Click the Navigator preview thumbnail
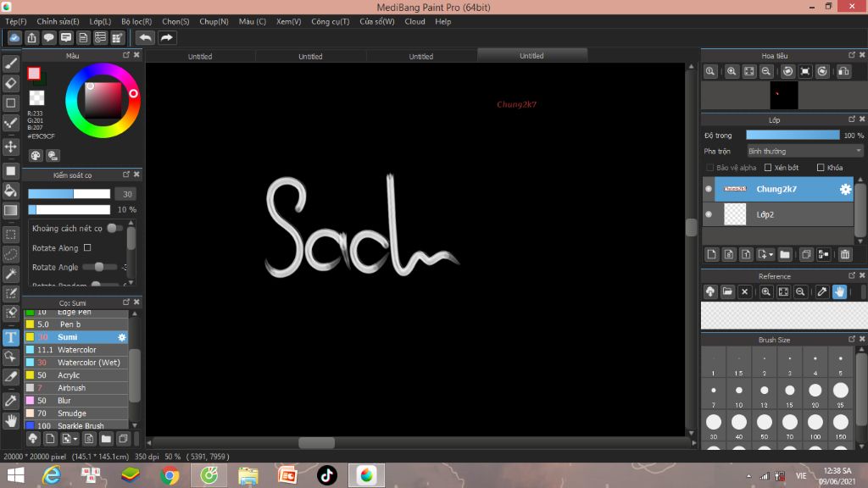Viewport: 868px width, 488px height. 784,95
